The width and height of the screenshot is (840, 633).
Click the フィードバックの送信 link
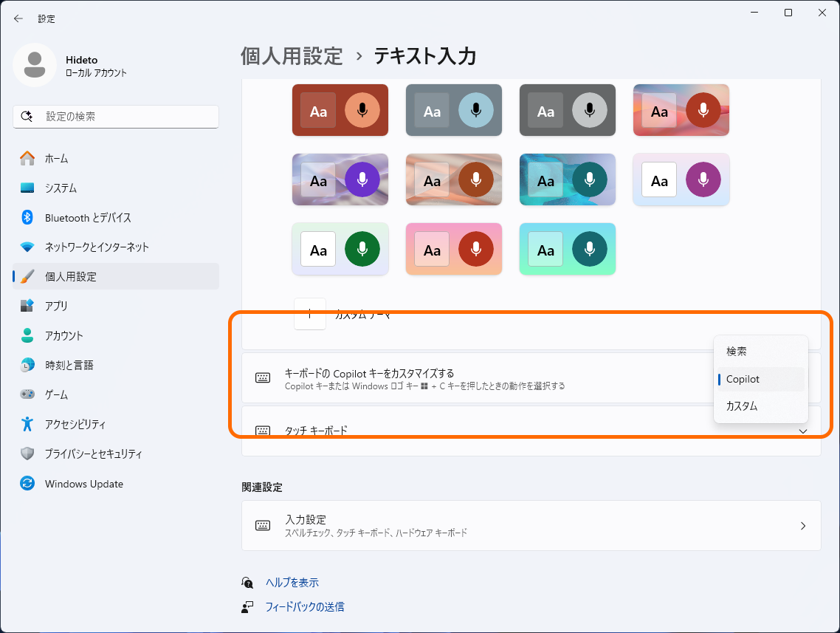click(x=304, y=607)
